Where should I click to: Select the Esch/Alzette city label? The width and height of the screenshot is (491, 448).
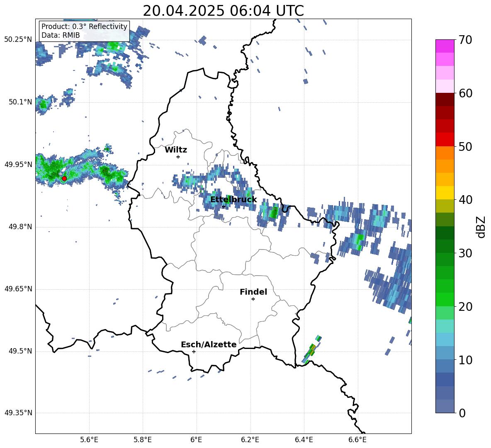[x=209, y=344]
